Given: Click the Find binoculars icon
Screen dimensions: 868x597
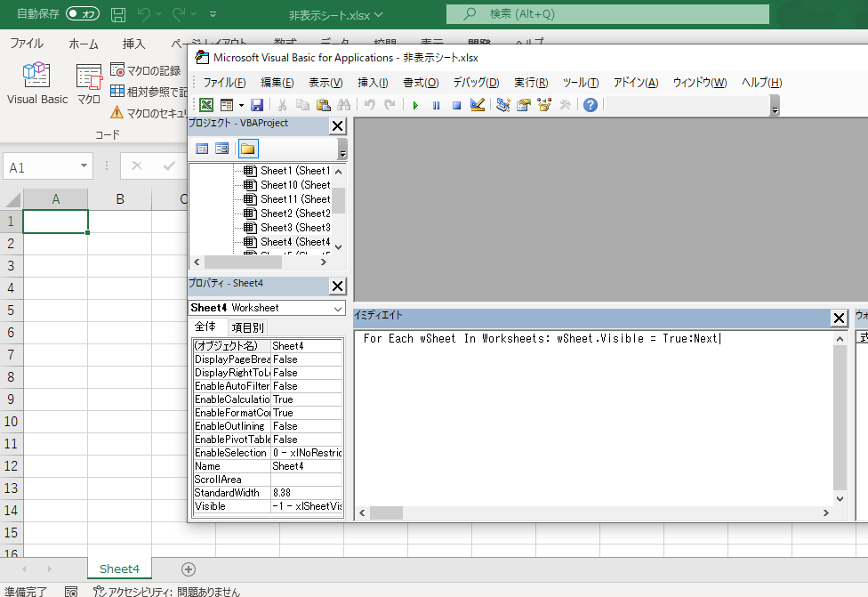Looking at the screenshot, I should pyautogui.click(x=344, y=105).
